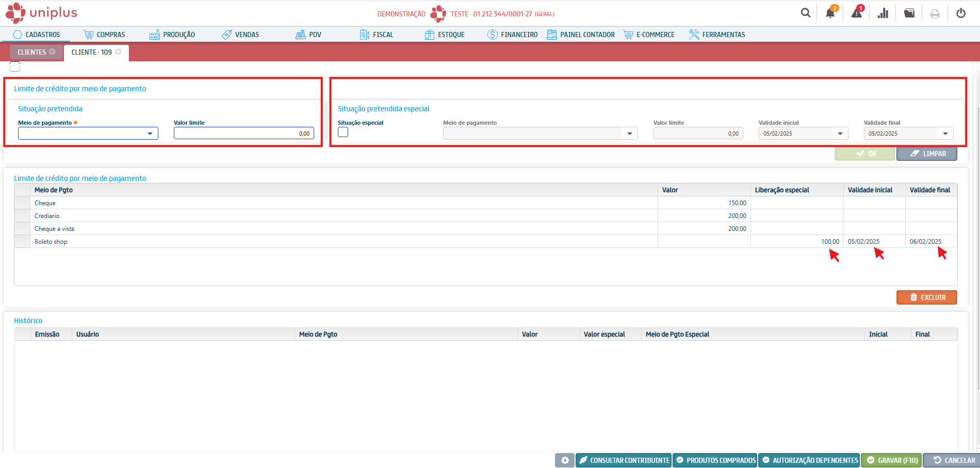Select the Boleto shop row selector cell
980x468 pixels.
click(22, 241)
